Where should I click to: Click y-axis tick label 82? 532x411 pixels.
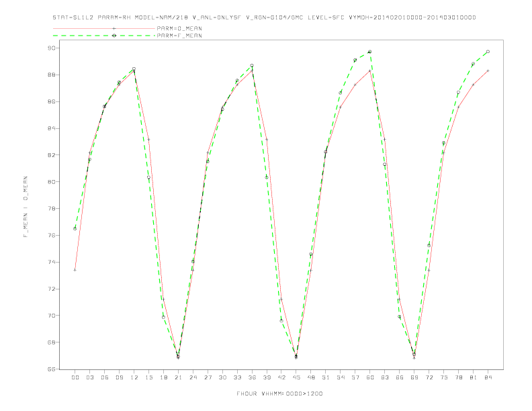point(52,155)
